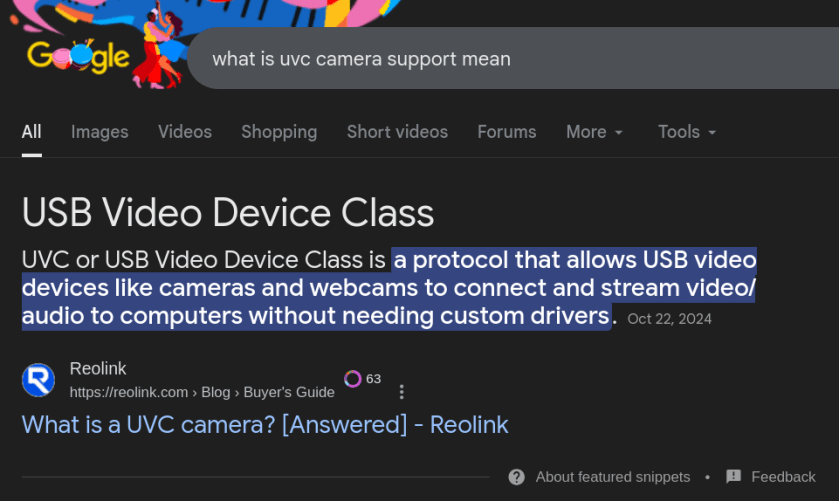Go to the Forums tab
Screen dimensions: 839x501
click(x=507, y=132)
